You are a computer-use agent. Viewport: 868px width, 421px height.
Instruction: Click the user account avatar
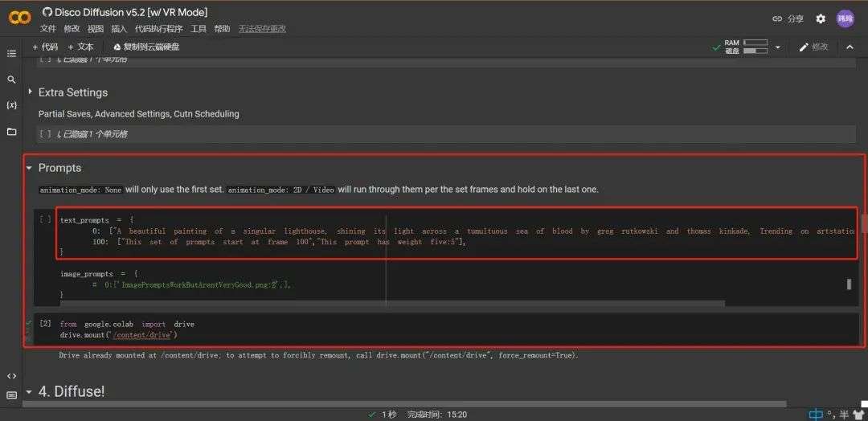click(x=845, y=18)
